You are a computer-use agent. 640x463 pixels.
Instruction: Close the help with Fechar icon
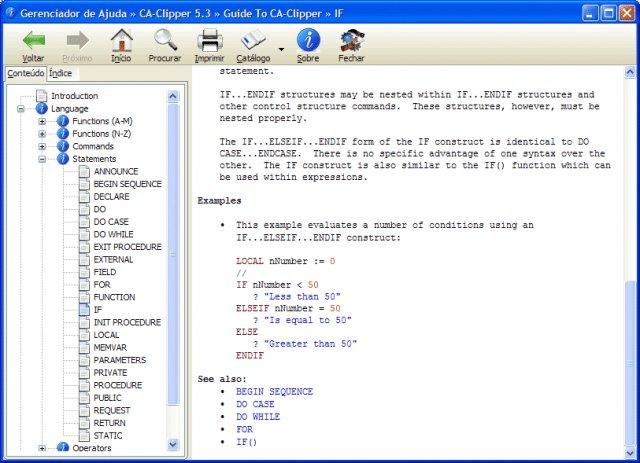(x=351, y=40)
